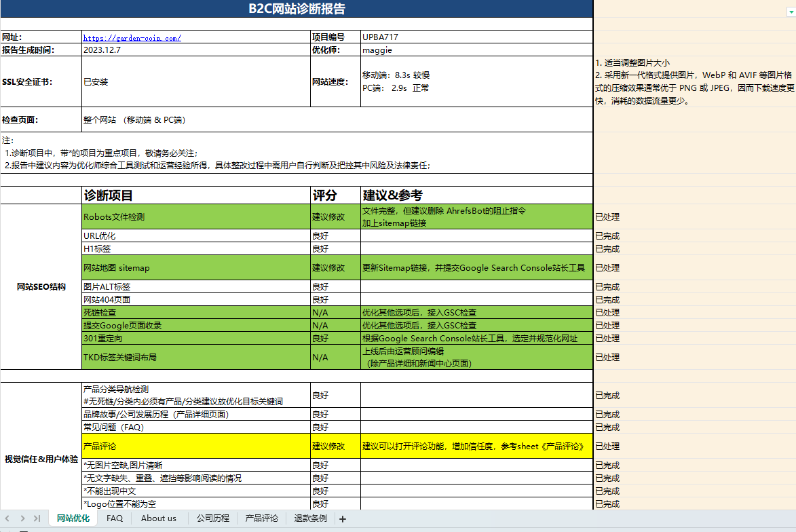This screenshot has height=532, width=796.
Task: Open the 退款条例 sheet tab
Action: click(310, 518)
